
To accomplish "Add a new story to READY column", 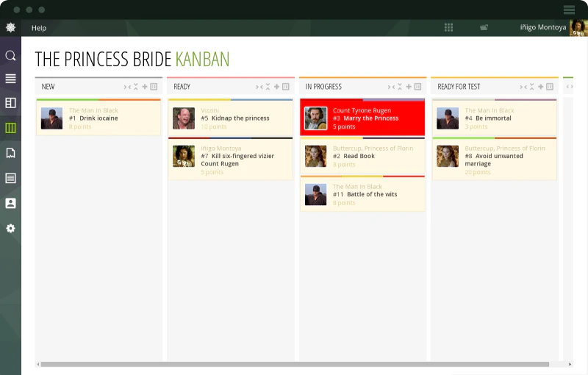I will 277,87.
